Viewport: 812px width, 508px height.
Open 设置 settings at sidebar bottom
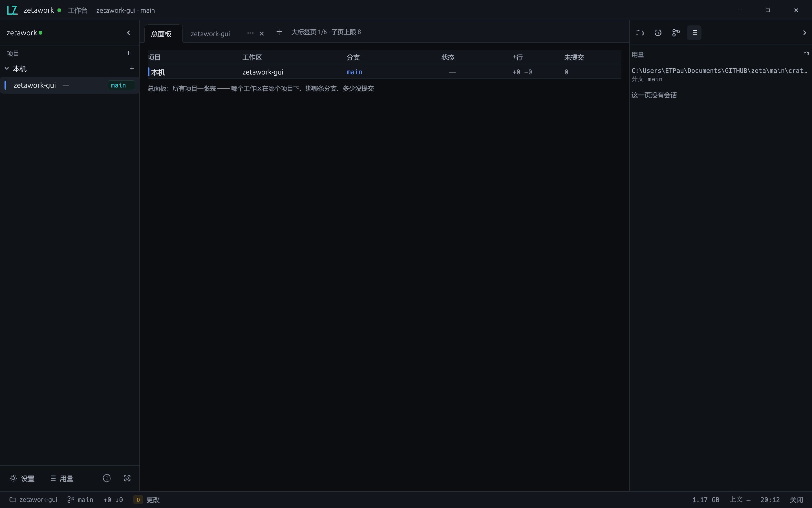tap(22, 478)
